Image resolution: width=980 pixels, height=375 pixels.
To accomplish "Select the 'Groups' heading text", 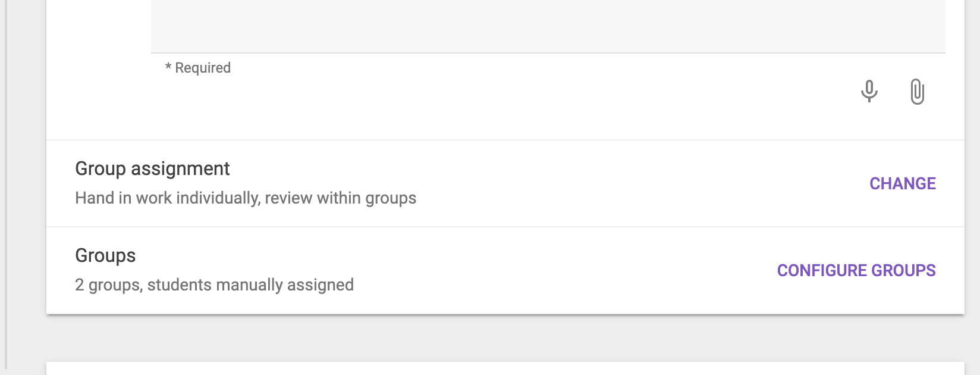I will click(x=105, y=255).
